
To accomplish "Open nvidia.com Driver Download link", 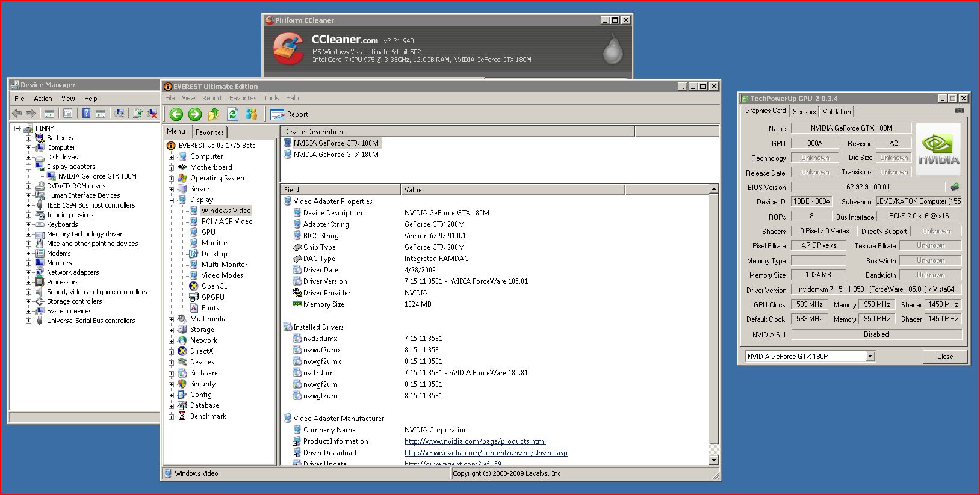I will (x=486, y=453).
